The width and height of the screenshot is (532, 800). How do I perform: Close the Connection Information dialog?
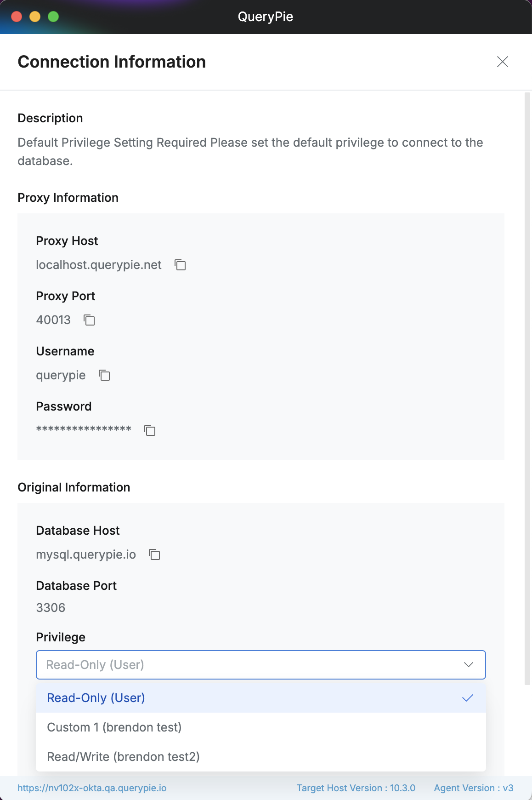coord(502,62)
